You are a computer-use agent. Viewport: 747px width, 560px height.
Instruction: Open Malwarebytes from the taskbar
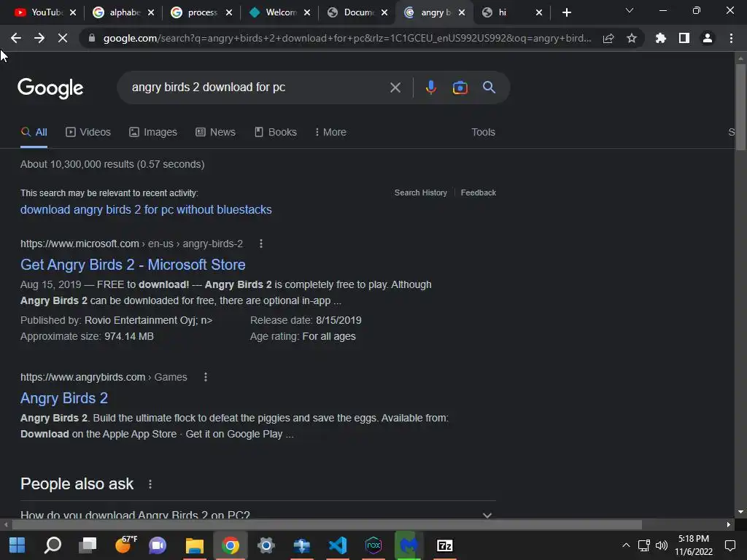click(409, 545)
